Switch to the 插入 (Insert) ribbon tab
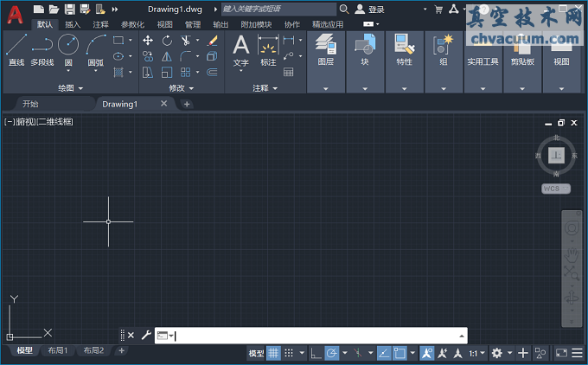This screenshot has width=588, height=365. [x=73, y=25]
